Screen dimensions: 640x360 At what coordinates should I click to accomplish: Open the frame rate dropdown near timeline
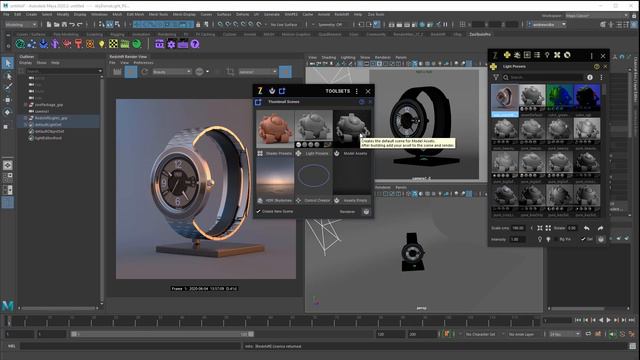[565, 334]
